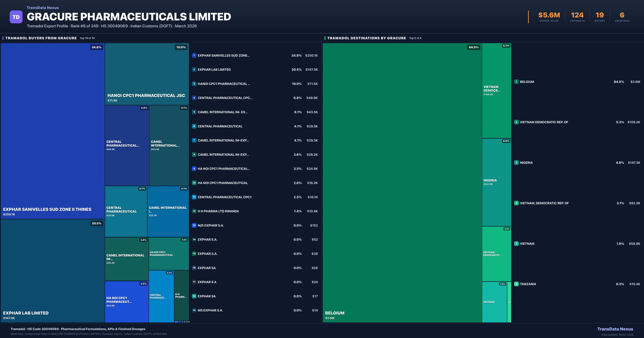Select the HANOI CPC1 PHARMACEUTICAL JSC treemap block
644x338 pixels.
[x=147, y=74]
